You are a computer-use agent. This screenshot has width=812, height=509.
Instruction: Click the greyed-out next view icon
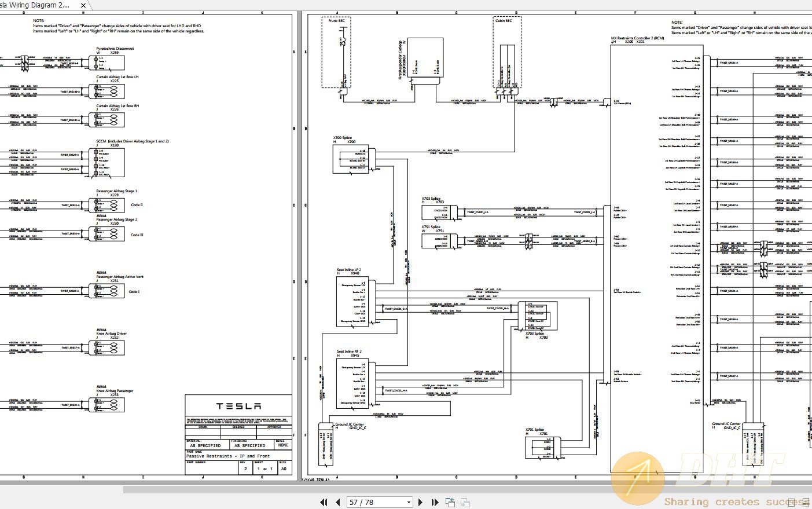465,502
